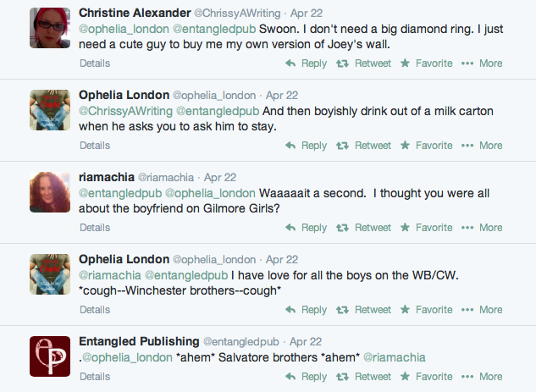Reply to riamachia's Gilmore Girls tweet
Image resolution: width=536 pixels, height=392 pixels.
click(x=307, y=228)
